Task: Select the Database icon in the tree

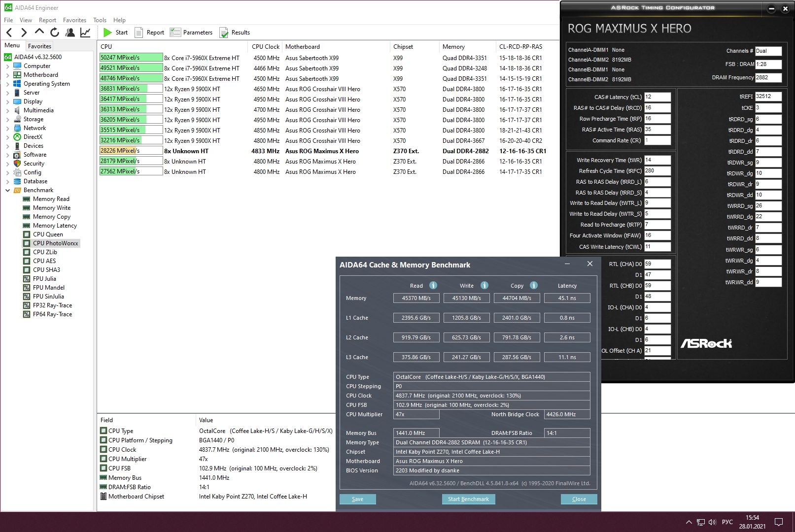Action: pos(17,181)
